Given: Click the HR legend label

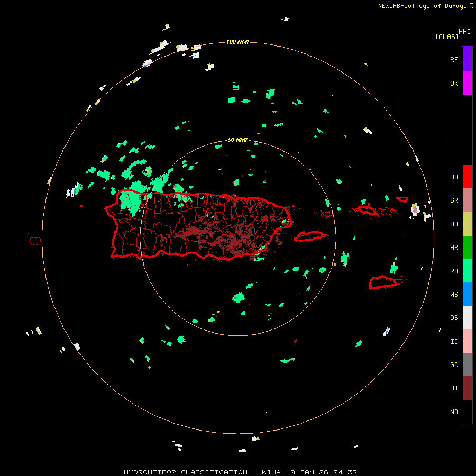Looking at the screenshot, I should pos(454,248).
